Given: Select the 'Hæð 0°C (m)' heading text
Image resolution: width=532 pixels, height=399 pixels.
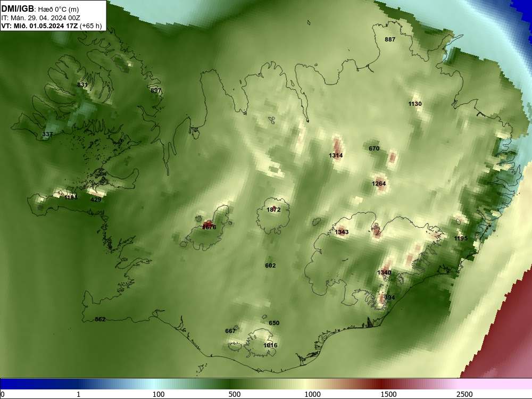Looking at the screenshot, I should point(59,10).
